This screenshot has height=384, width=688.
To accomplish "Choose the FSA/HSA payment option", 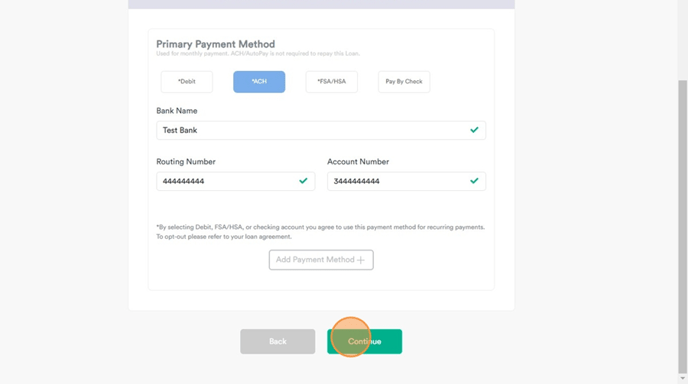I will (332, 82).
